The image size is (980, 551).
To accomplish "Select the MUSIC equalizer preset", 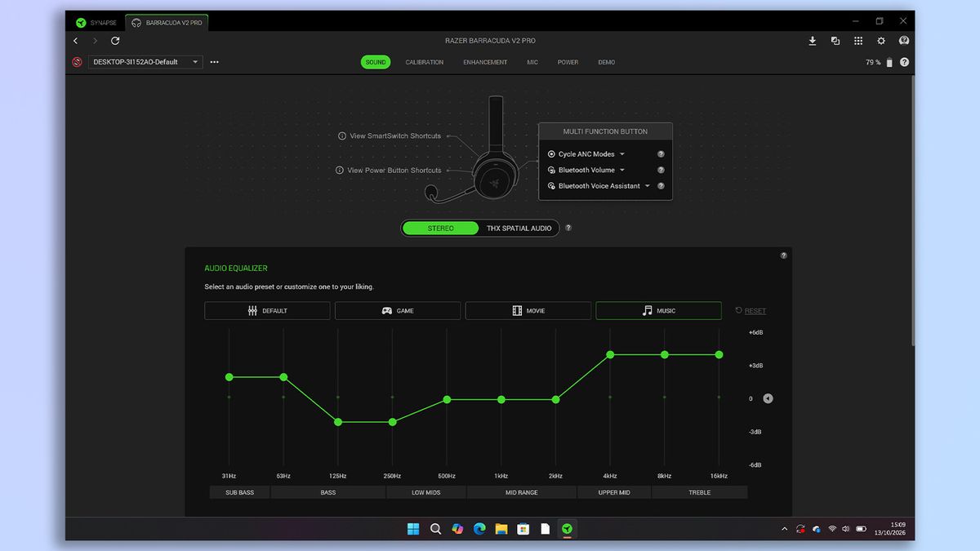I will tap(659, 311).
